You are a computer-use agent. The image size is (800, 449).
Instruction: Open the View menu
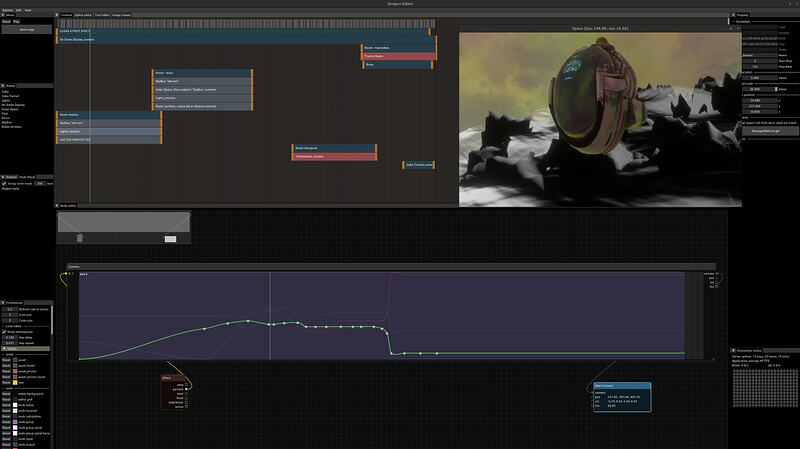(x=28, y=10)
